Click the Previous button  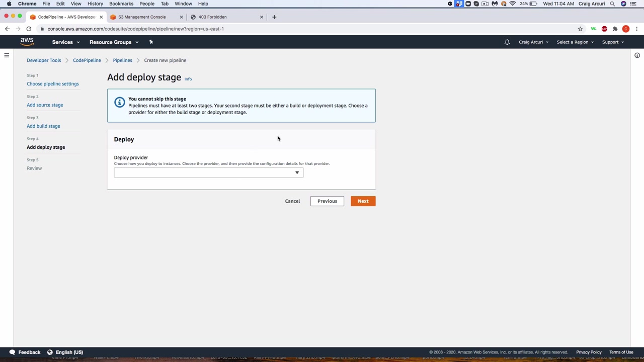pos(327,201)
